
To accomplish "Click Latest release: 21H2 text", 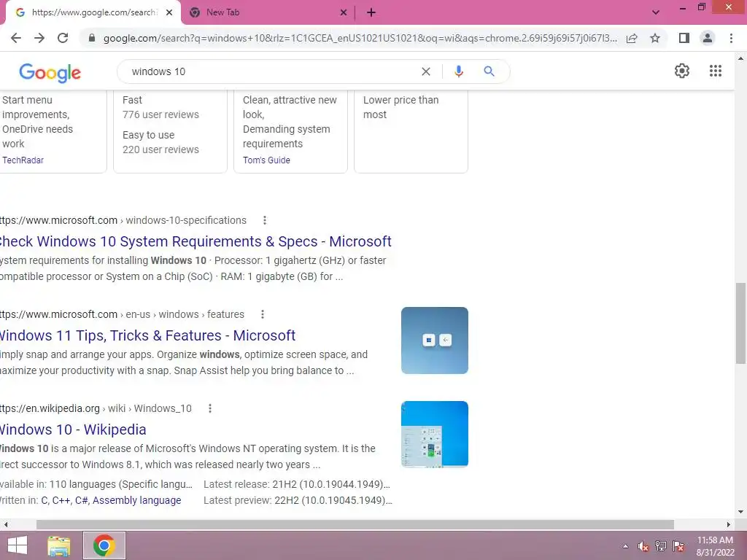I will pyautogui.click(x=297, y=484).
